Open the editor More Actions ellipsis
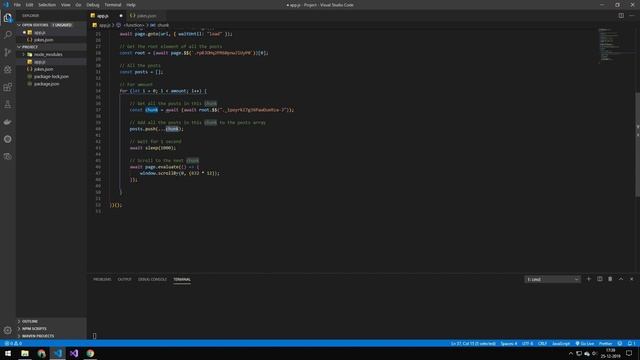 click(x=631, y=16)
